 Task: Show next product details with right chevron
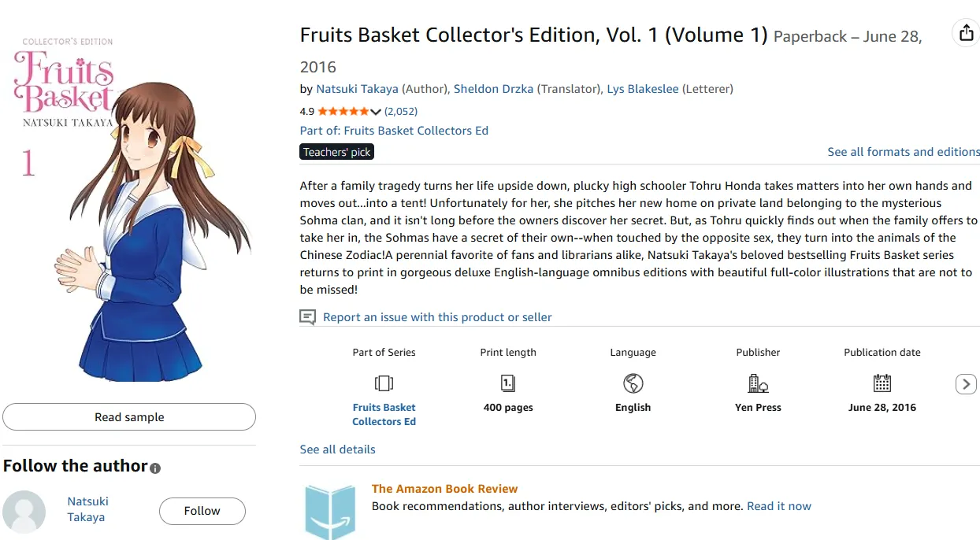pyautogui.click(x=966, y=384)
